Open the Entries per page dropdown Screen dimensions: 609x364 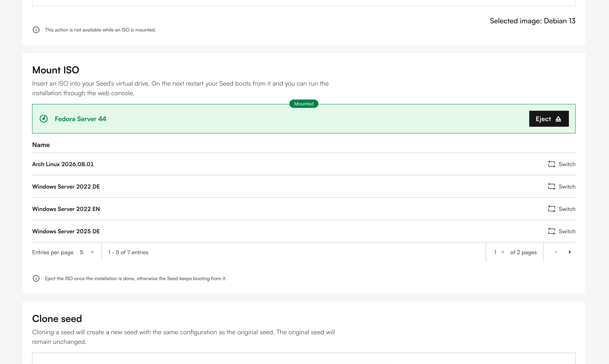click(87, 252)
